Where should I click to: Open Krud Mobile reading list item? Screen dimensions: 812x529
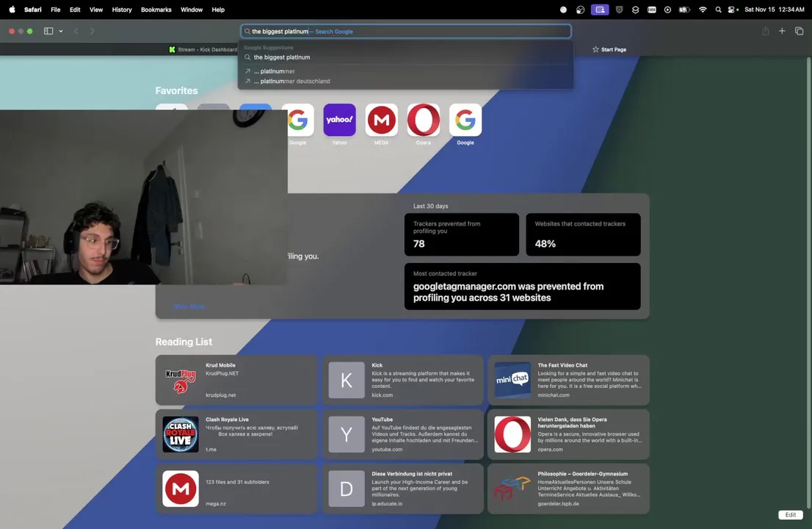click(x=236, y=380)
